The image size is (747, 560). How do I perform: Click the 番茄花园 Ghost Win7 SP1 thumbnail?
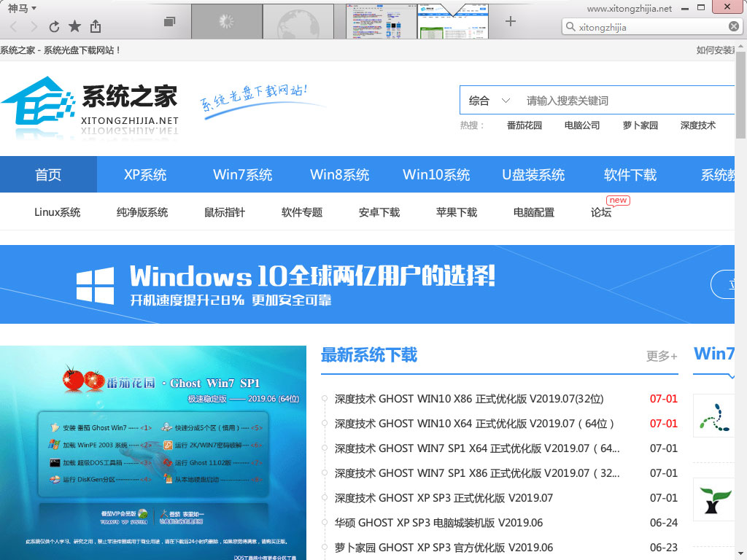point(153,452)
